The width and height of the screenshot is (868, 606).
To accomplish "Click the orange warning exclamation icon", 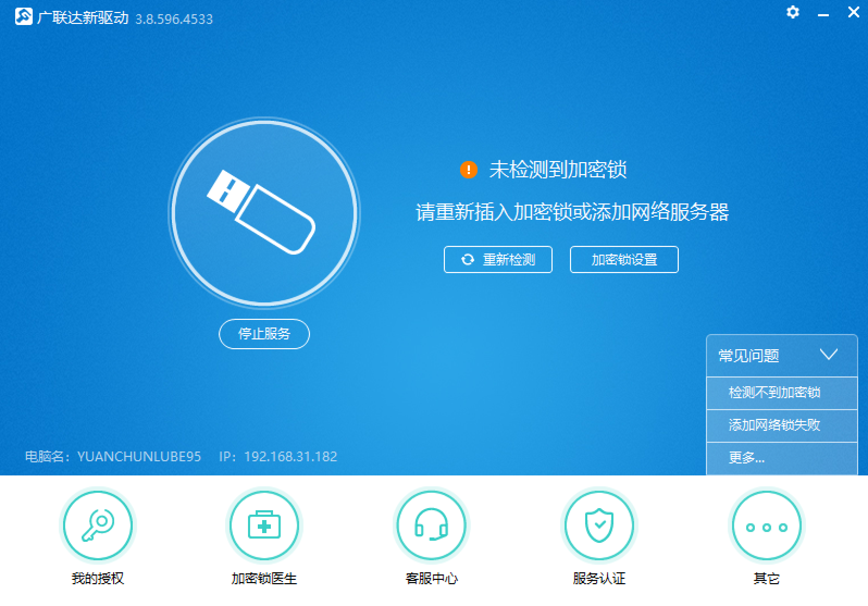I will tap(468, 170).
